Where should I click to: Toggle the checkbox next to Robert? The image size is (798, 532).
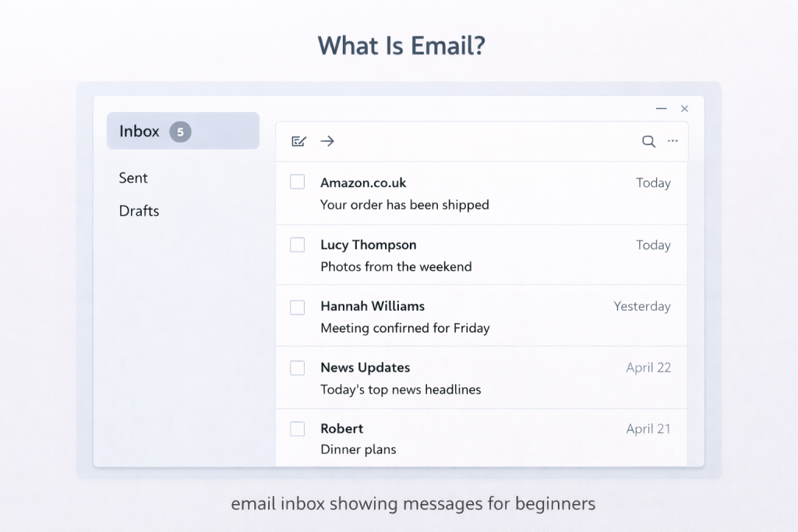click(297, 428)
